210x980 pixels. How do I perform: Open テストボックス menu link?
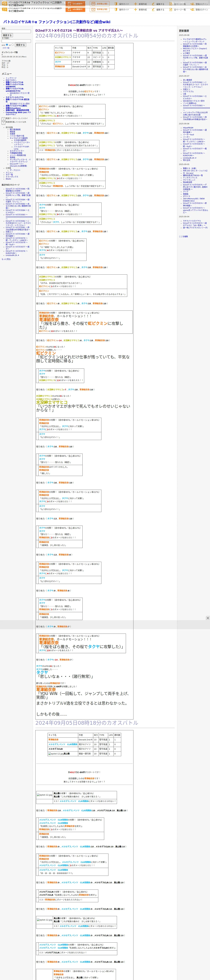[x=12, y=177]
